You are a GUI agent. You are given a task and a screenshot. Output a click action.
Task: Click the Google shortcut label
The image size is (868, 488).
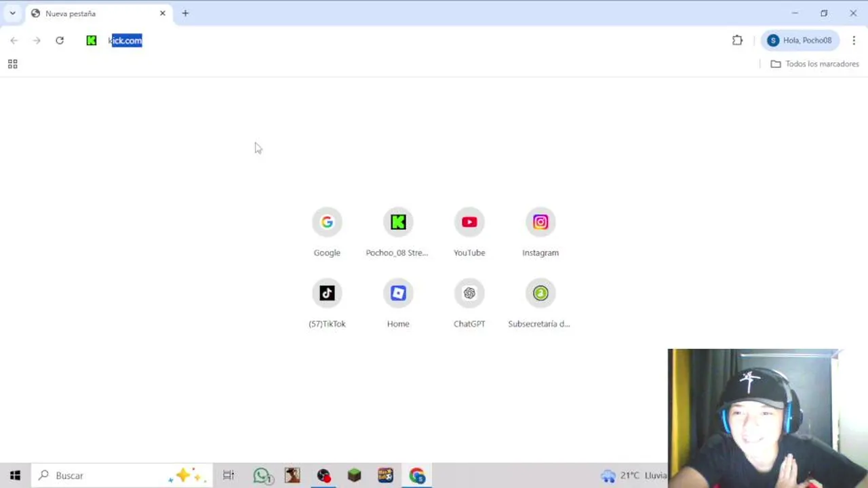pyautogui.click(x=327, y=253)
